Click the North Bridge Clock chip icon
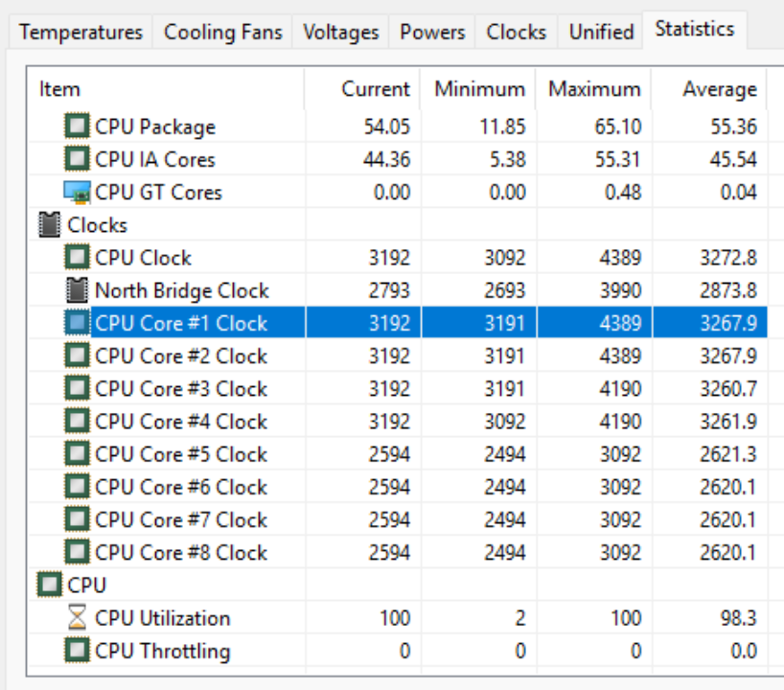Screen dimensions: 784x690 click(x=78, y=290)
